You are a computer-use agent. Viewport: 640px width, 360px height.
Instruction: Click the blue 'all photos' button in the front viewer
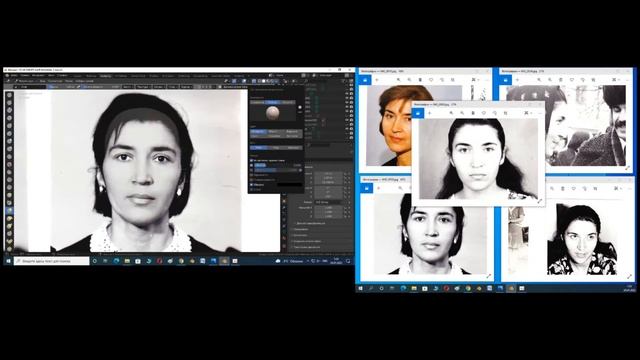(x=418, y=113)
